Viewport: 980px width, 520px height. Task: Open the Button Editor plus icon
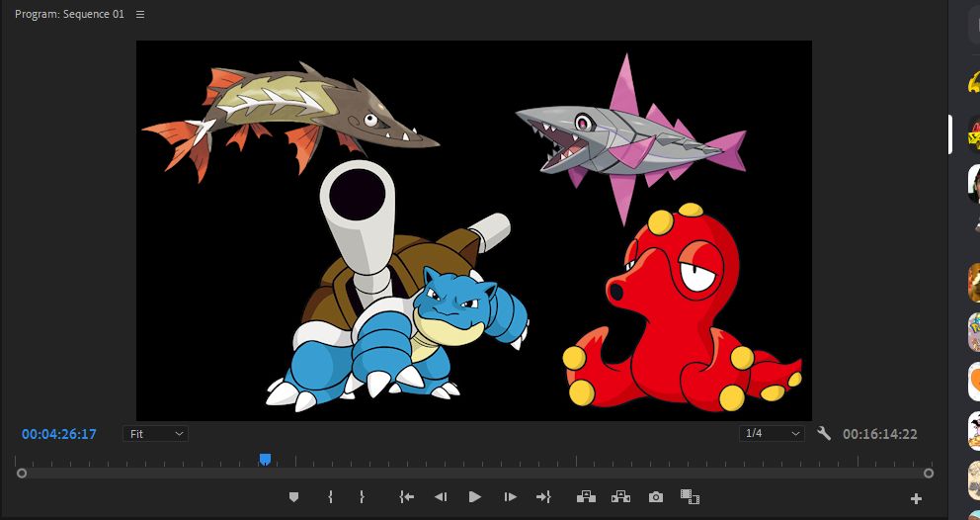click(x=916, y=498)
